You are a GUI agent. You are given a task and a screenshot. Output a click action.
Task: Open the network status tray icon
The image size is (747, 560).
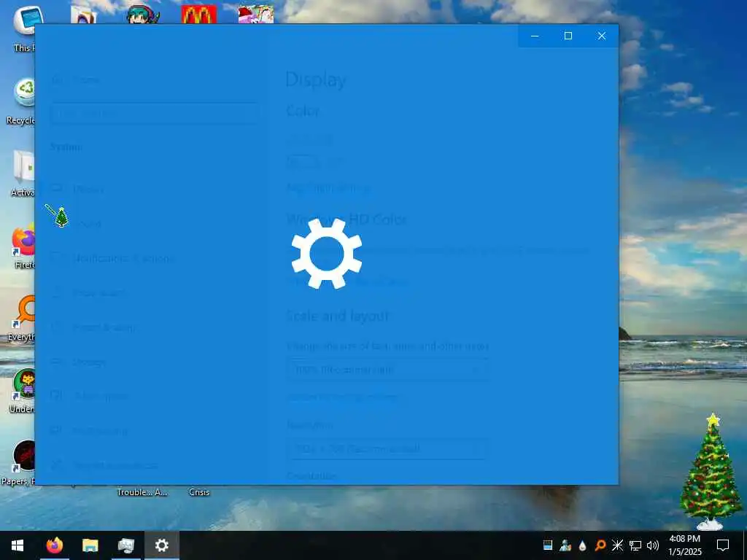pyautogui.click(x=635, y=545)
